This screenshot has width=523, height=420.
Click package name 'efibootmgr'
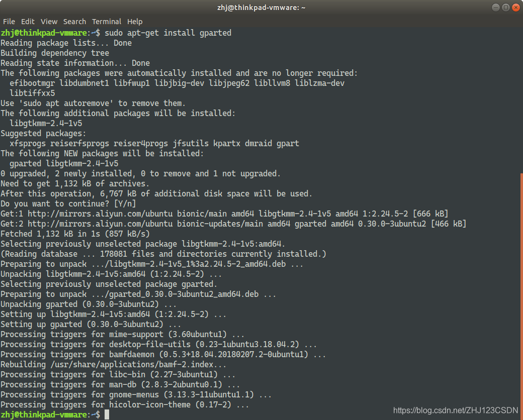click(32, 83)
